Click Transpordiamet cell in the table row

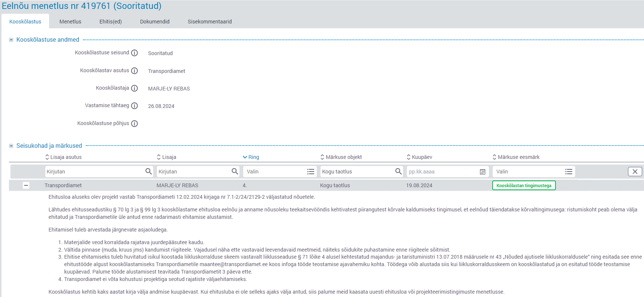click(x=63, y=185)
